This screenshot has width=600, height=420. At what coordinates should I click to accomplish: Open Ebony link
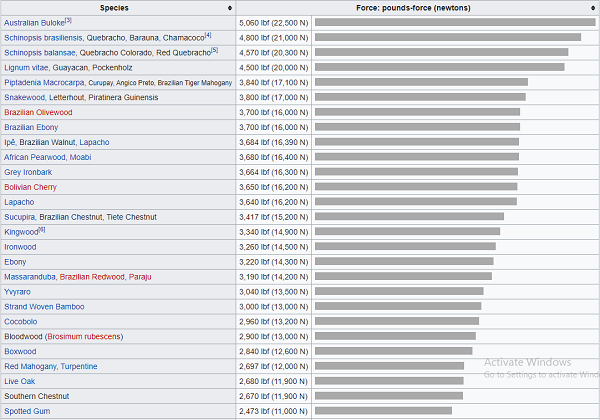pyautogui.click(x=15, y=262)
